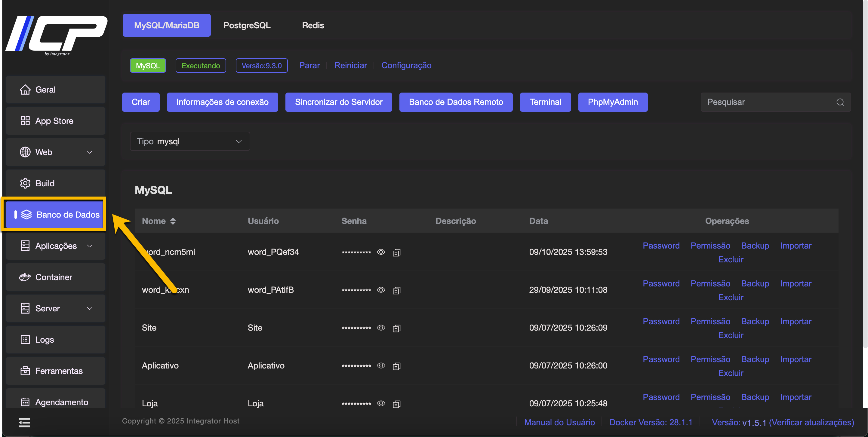The height and width of the screenshot is (437, 868).
Task: Click the Ferramentas toolbox icon
Action: tap(25, 371)
